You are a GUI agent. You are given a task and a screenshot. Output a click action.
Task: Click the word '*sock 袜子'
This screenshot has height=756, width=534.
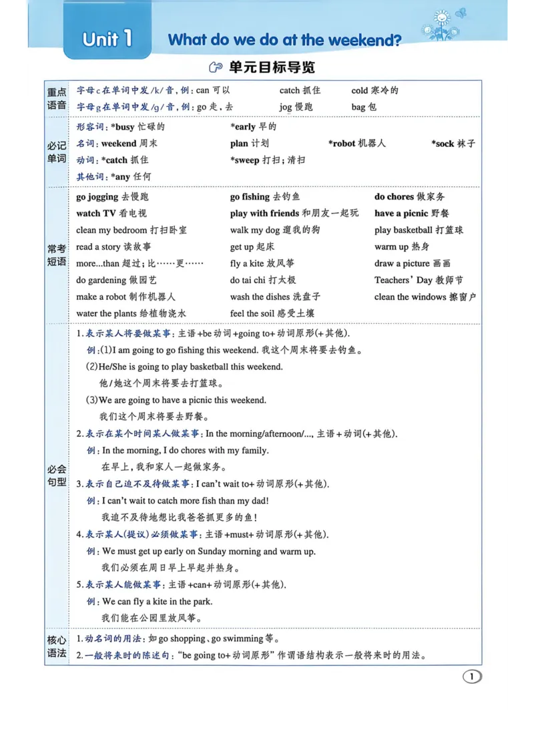click(453, 144)
